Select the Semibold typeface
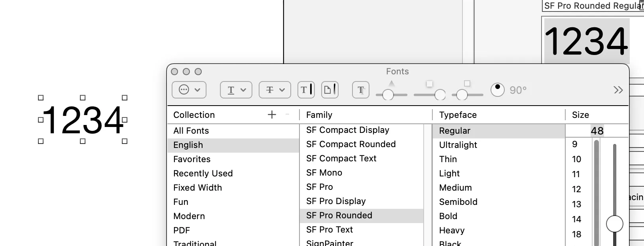644x246 pixels. (x=499, y=202)
